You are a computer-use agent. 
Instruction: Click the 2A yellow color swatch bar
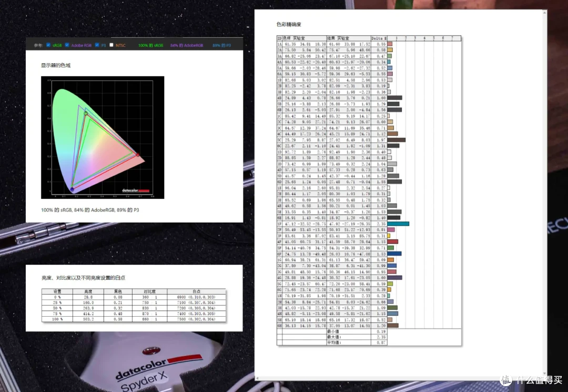[x=390, y=50]
